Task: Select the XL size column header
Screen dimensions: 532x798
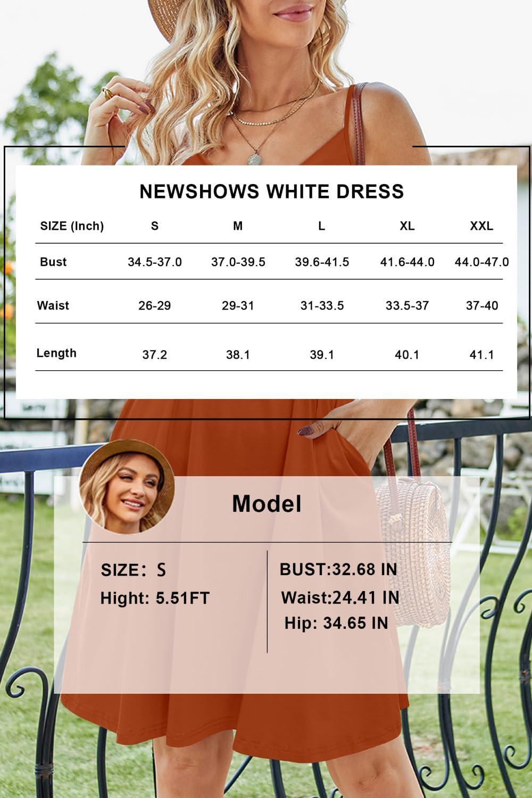Action: click(407, 226)
